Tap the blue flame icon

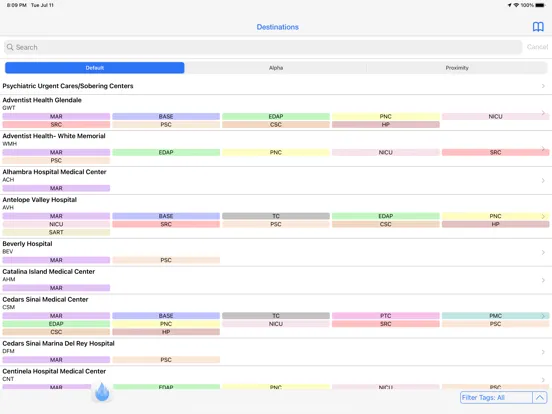tap(102, 392)
